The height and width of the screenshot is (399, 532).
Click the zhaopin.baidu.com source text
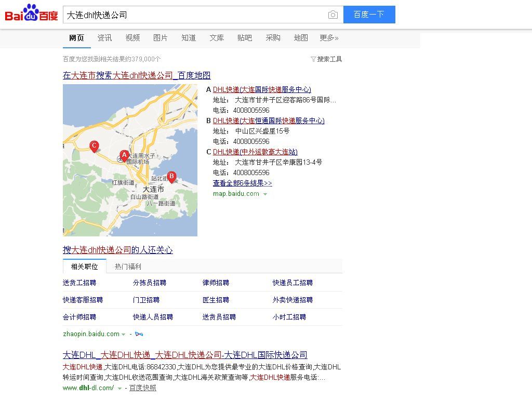tap(91, 334)
